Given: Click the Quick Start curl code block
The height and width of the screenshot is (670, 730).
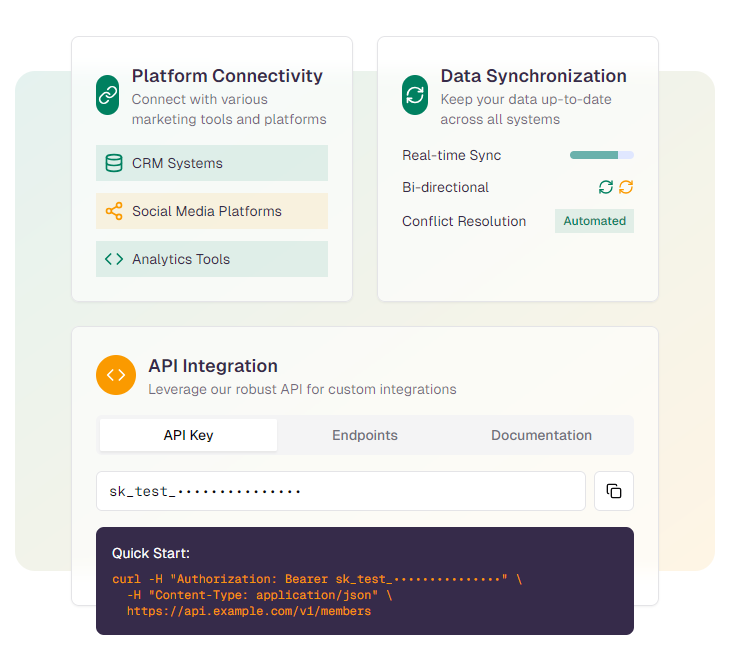Looking at the screenshot, I should point(365,581).
